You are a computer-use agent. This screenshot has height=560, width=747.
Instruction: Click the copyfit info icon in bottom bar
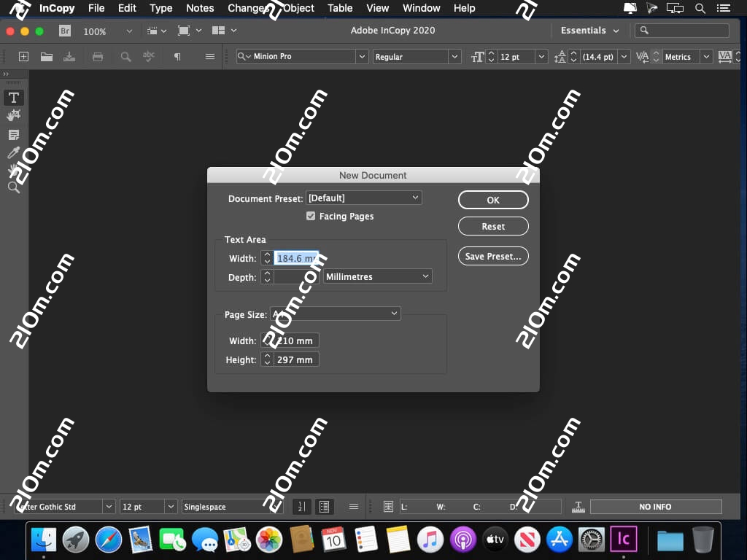tap(388, 507)
